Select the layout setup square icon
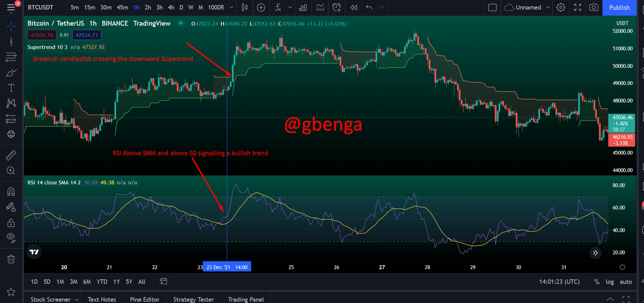Viewport: 644px width, 303px height. 493,8
